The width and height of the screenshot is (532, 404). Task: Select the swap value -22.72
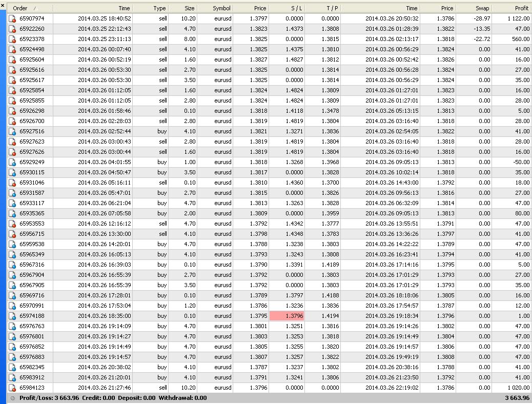pyautogui.click(x=482, y=39)
